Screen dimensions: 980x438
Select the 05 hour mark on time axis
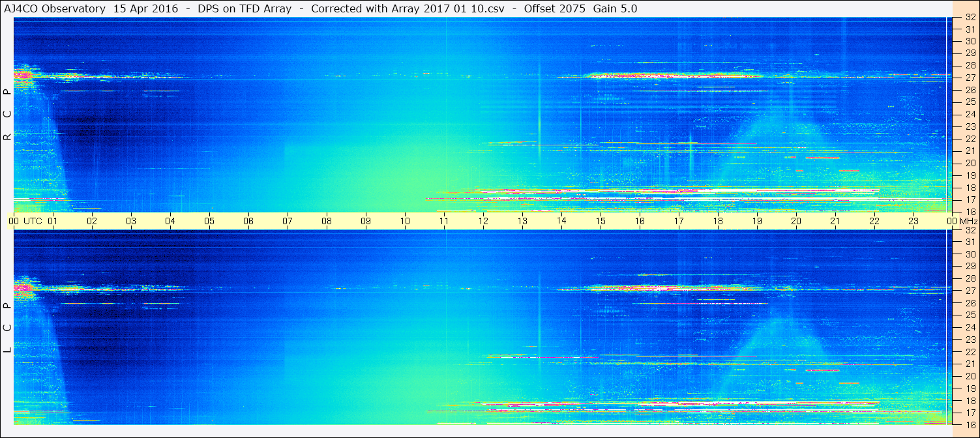(209, 221)
